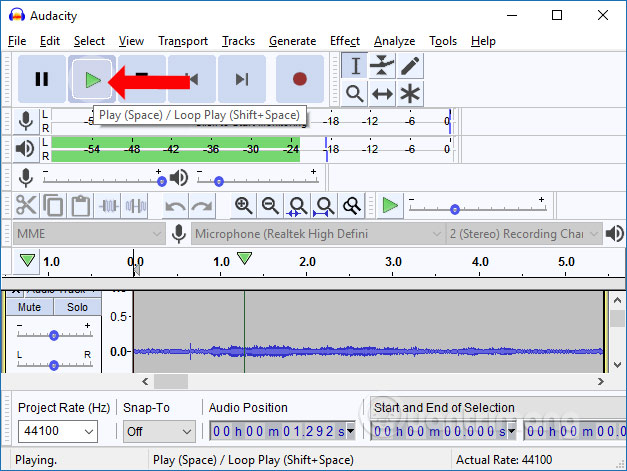Click the Pause button
Image resolution: width=627 pixels, height=471 pixels.
pos(42,79)
